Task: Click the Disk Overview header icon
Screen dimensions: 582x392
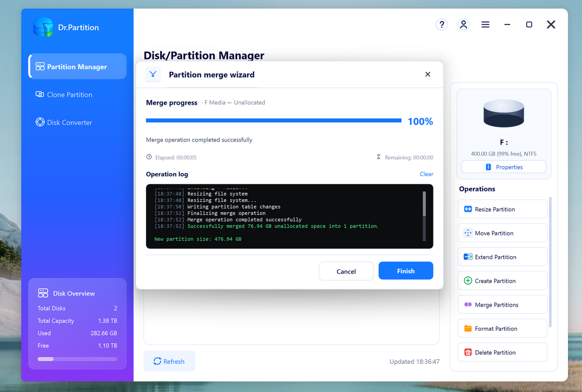Action: click(43, 293)
